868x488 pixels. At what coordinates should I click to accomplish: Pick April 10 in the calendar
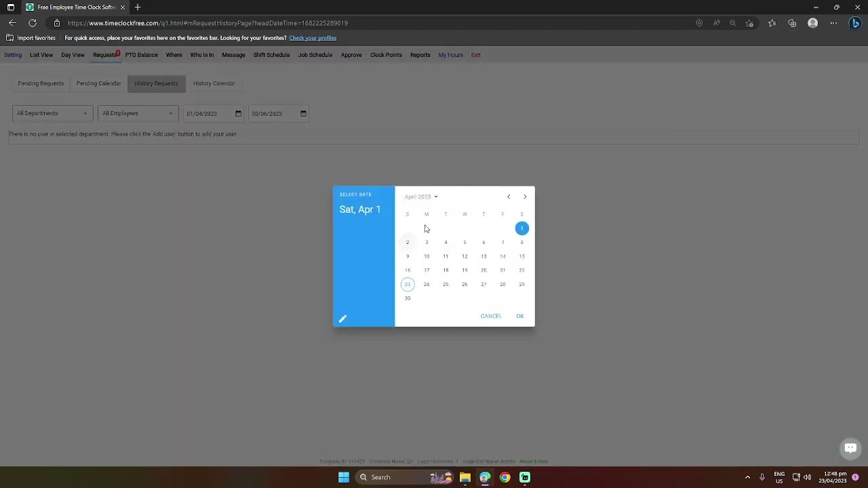pyautogui.click(x=427, y=256)
